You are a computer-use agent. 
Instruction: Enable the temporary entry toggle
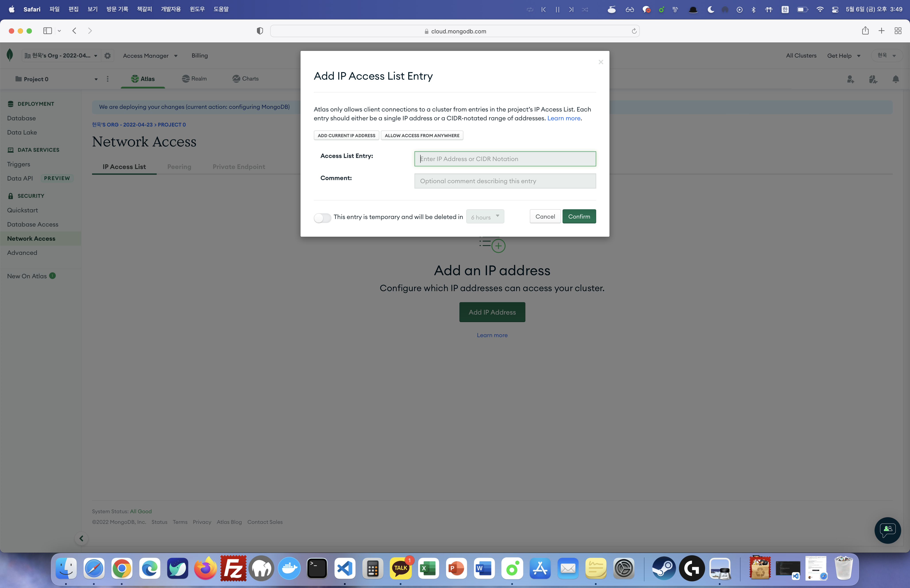(322, 217)
